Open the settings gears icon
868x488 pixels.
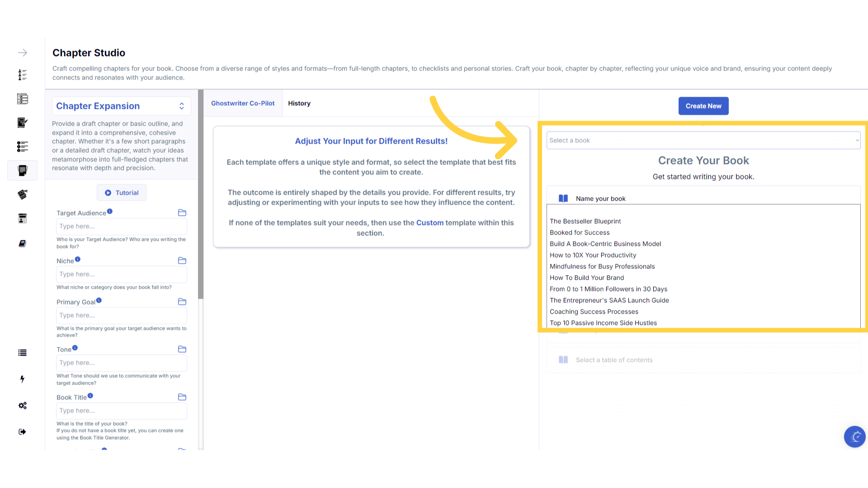23,406
